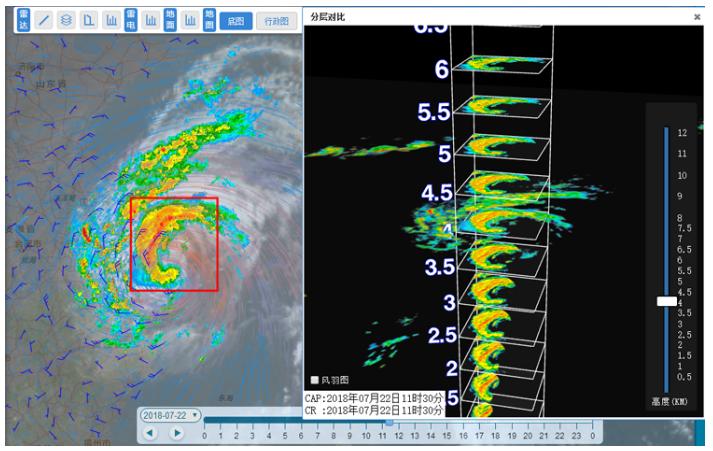The height and width of the screenshot is (451, 713).
Task: Open the 2018-07-22 date dropdown
Action: (170, 415)
